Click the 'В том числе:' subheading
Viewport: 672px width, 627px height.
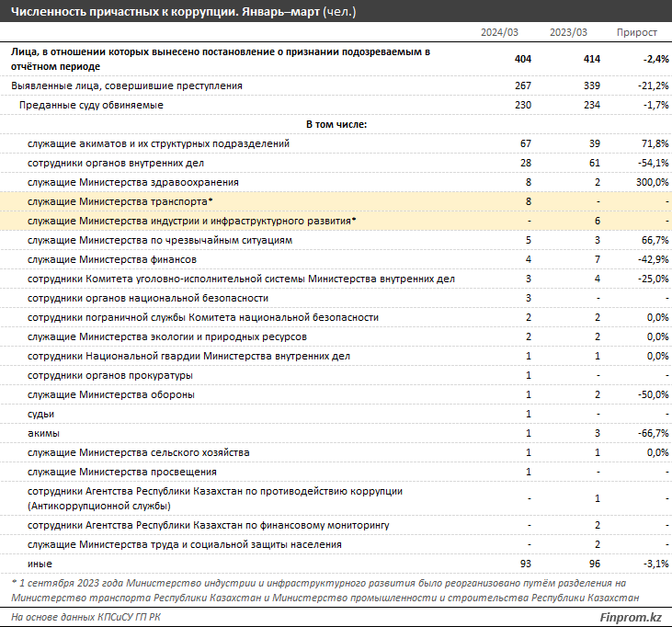coord(336,124)
